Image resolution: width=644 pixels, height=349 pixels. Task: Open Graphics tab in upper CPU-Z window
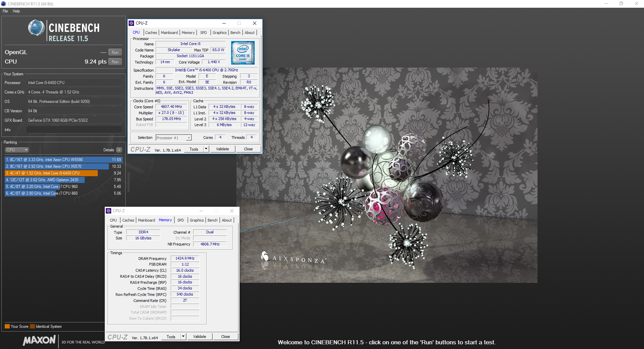220,33
